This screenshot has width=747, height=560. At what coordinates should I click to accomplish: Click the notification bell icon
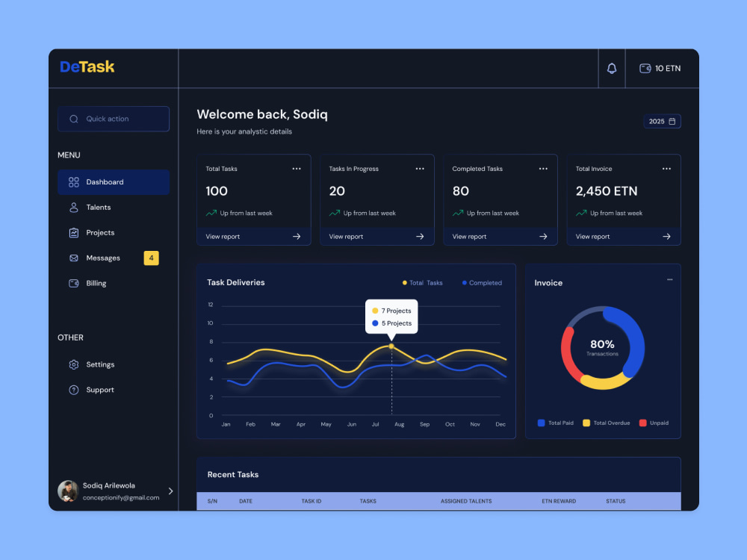(612, 69)
